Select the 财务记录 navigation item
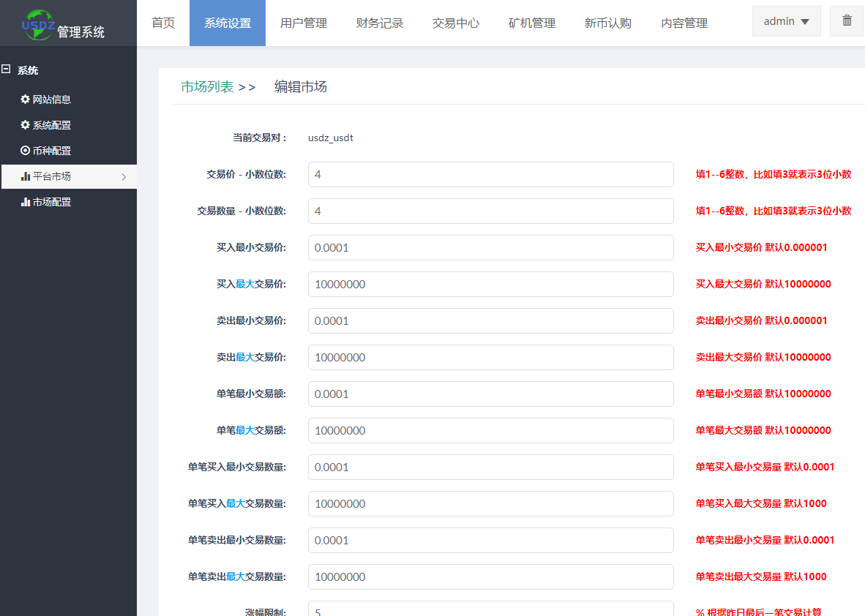865x616 pixels. [x=379, y=23]
